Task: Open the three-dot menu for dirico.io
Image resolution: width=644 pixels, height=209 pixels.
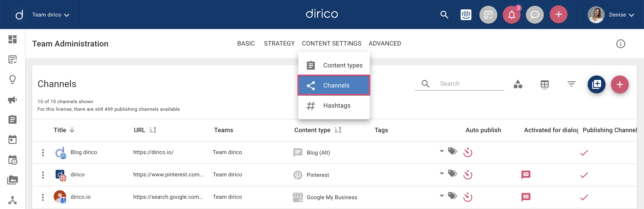Action: click(43, 197)
